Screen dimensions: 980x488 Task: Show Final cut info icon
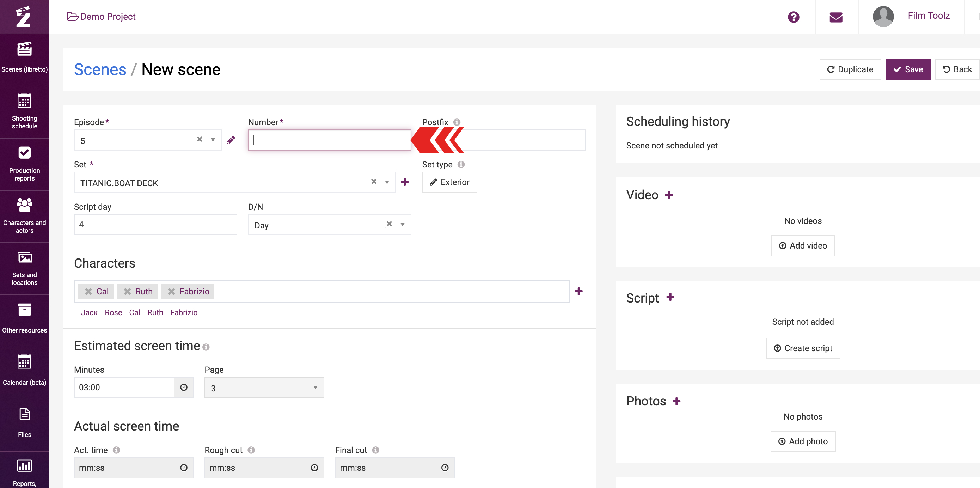point(375,450)
